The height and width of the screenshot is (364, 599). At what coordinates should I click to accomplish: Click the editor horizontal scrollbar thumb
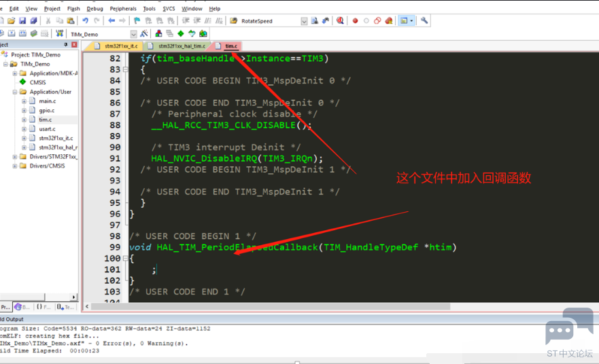[271, 306]
